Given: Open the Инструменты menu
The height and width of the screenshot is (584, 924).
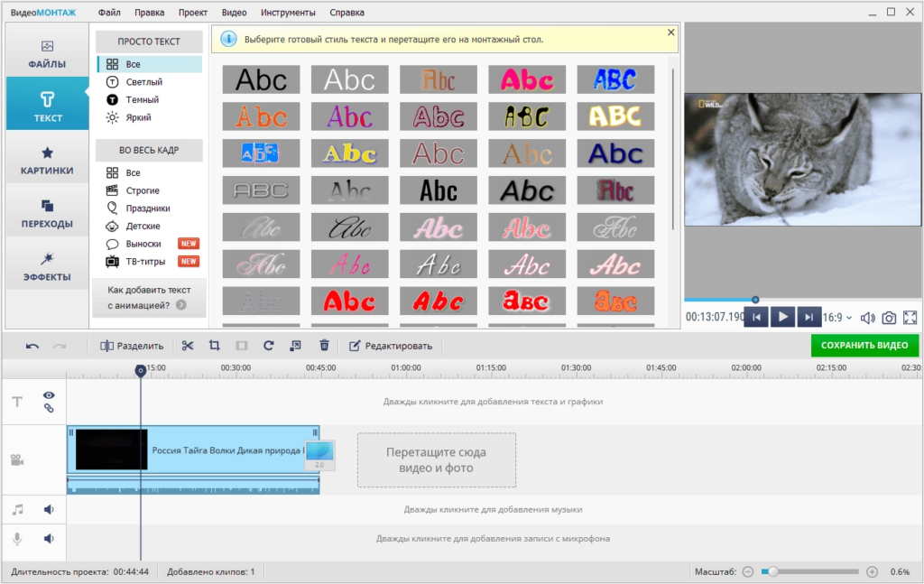Looking at the screenshot, I should (288, 13).
